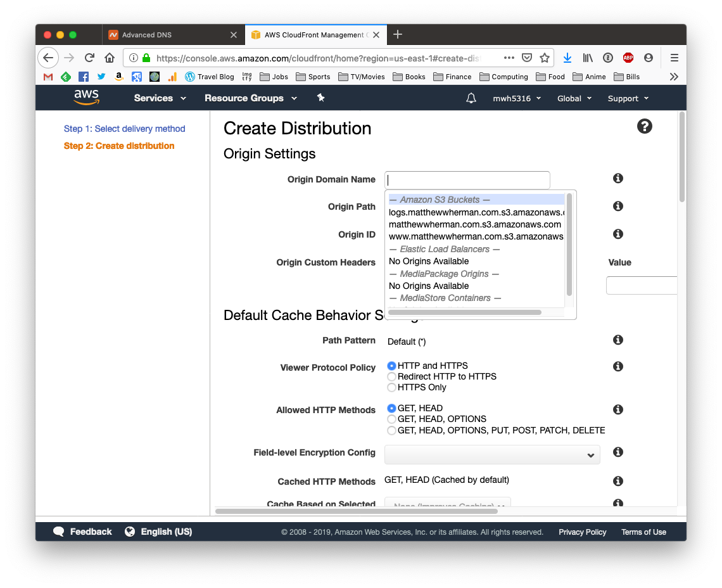Show info for Viewer Protocol Policy
The height and width of the screenshot is (588, 722).
point(618,366)
